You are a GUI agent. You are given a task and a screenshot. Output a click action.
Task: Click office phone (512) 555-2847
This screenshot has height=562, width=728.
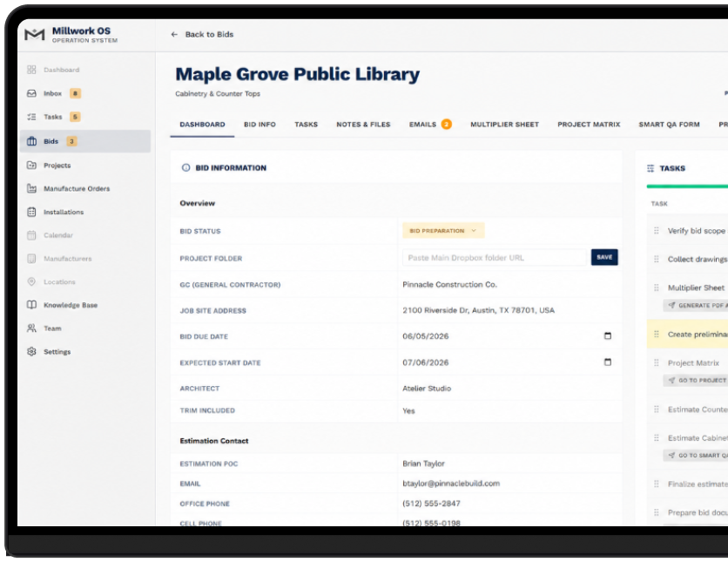coord(431,504)
